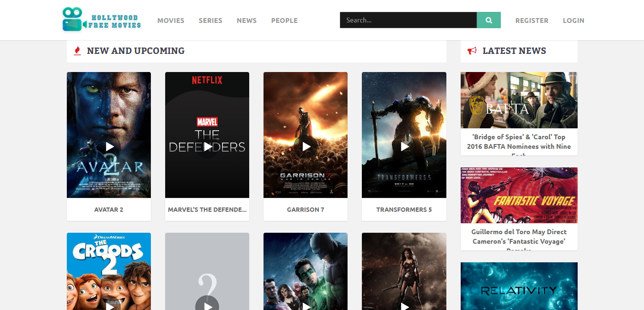Click the Latest News heading

pos(514,51)
